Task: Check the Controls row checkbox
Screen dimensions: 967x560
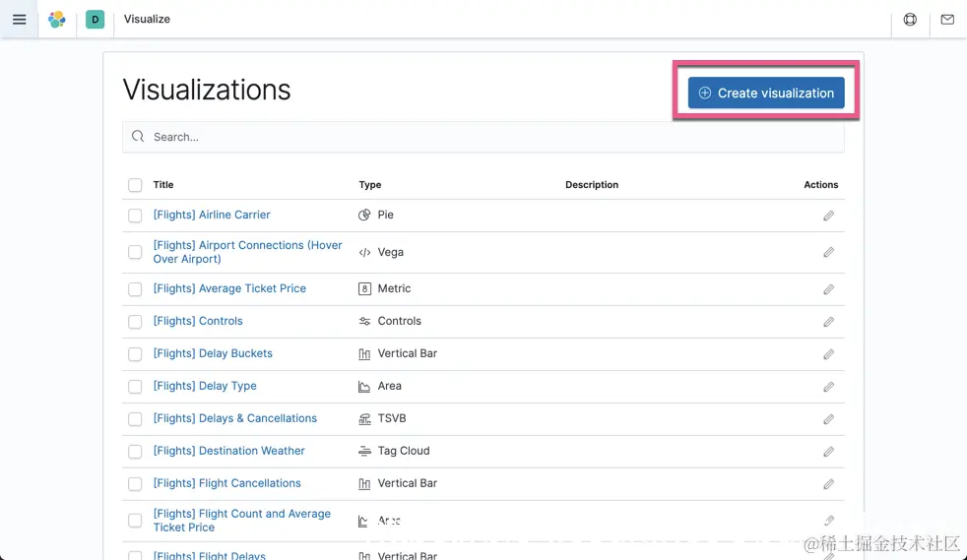Action: 135,322
